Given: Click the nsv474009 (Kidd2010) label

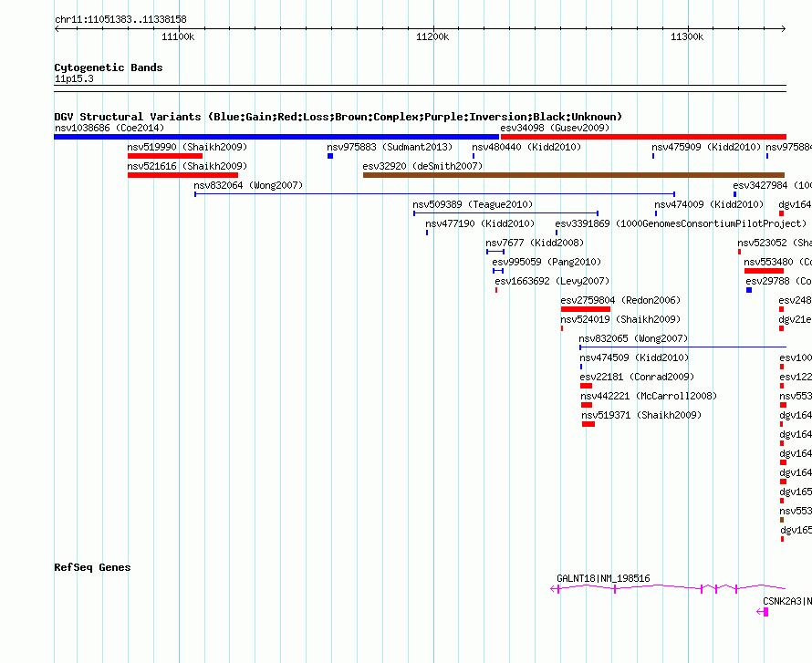Looking at the screenshot, I should (x=709, y=204).
